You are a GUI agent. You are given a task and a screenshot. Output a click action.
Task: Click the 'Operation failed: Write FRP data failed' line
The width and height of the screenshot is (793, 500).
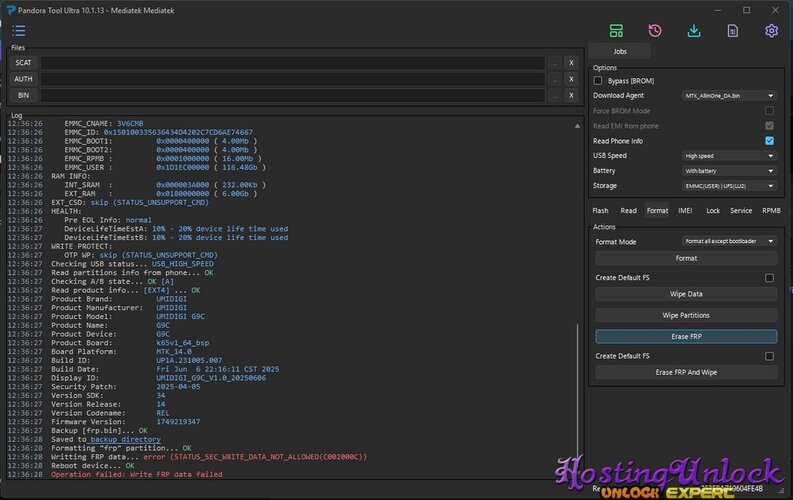pyautogui.click(x=137, y=474)
